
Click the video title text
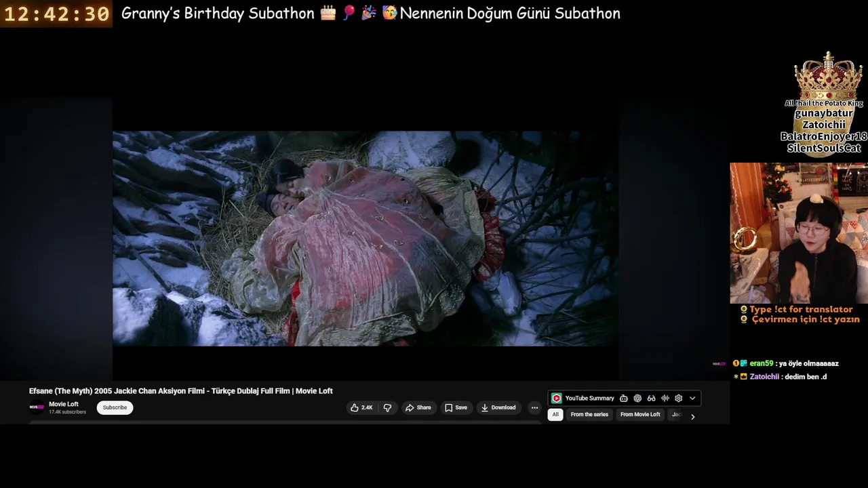pyautogui.click(x=180, y=391)
